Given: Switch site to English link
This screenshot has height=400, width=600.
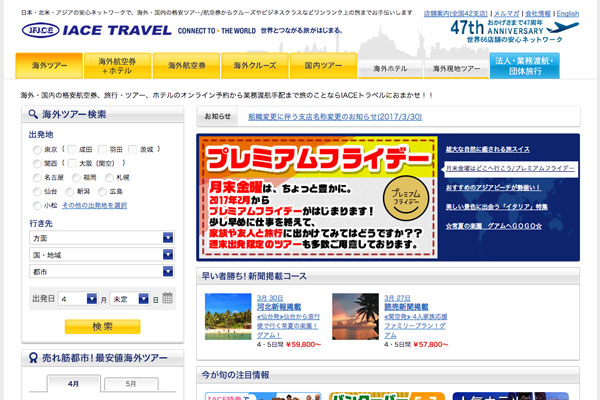Looking at the screenshot, I should 568,13.
